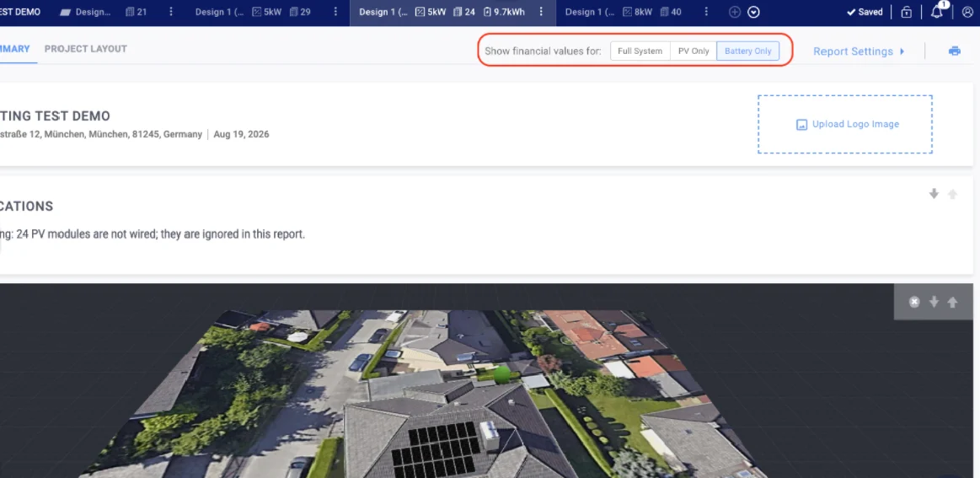Click the TEST DEMO project title in top bar
The height and width of the screenshot is (478, 980).
pyautogui.click(x=20, y=12)
